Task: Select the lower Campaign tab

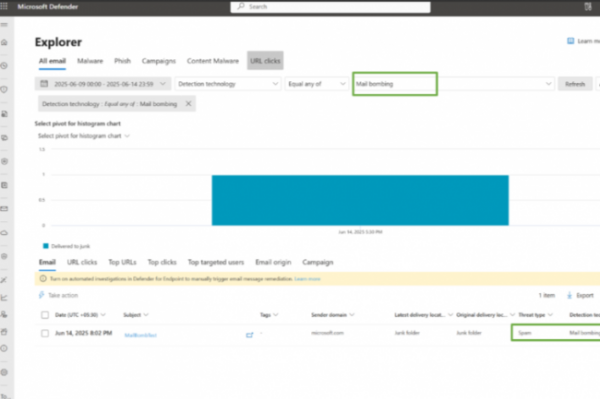Action: [318, 262]
